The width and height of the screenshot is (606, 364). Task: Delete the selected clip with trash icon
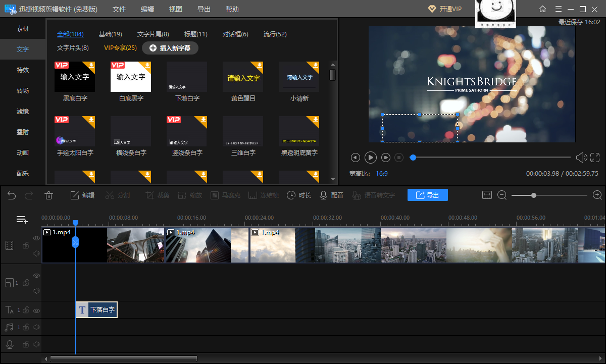pyautogui.click(x=49, y=195)
